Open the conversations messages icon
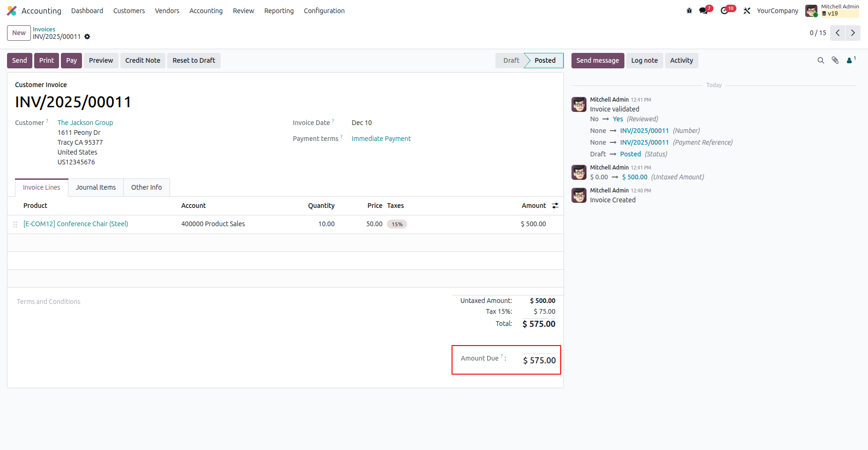 pos(704,11)
